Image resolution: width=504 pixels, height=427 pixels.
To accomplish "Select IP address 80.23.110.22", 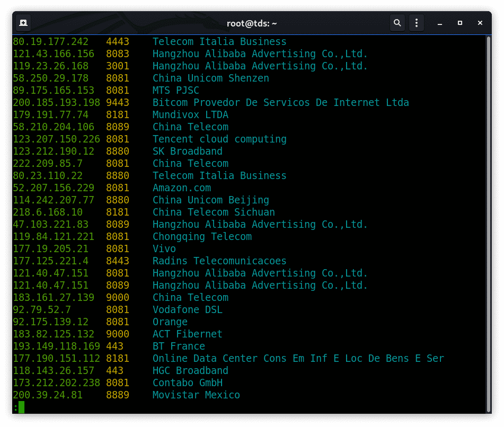I will tap(48, 176).
